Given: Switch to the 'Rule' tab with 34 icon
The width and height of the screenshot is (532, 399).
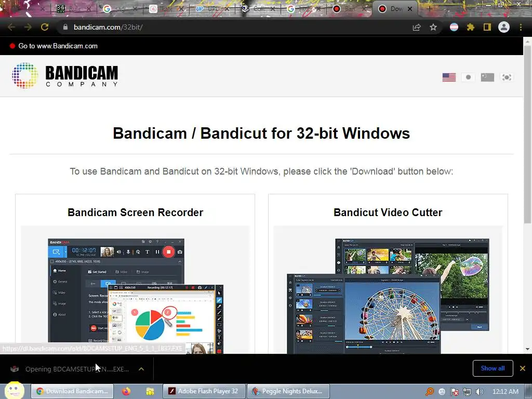Looking at the screenshot, I should (x=74, y=9).
